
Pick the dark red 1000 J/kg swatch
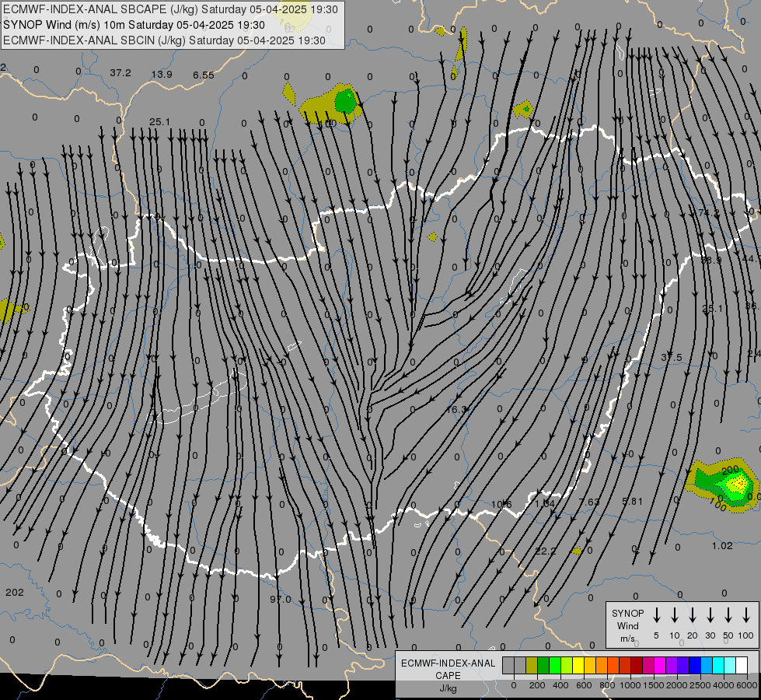click(637, 665)
